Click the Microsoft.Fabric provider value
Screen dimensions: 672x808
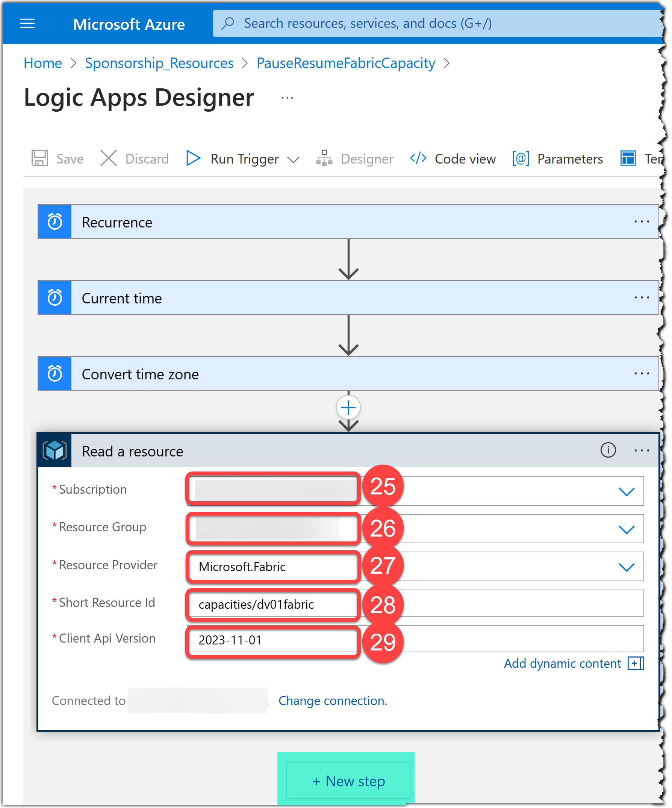pos(242,567)
